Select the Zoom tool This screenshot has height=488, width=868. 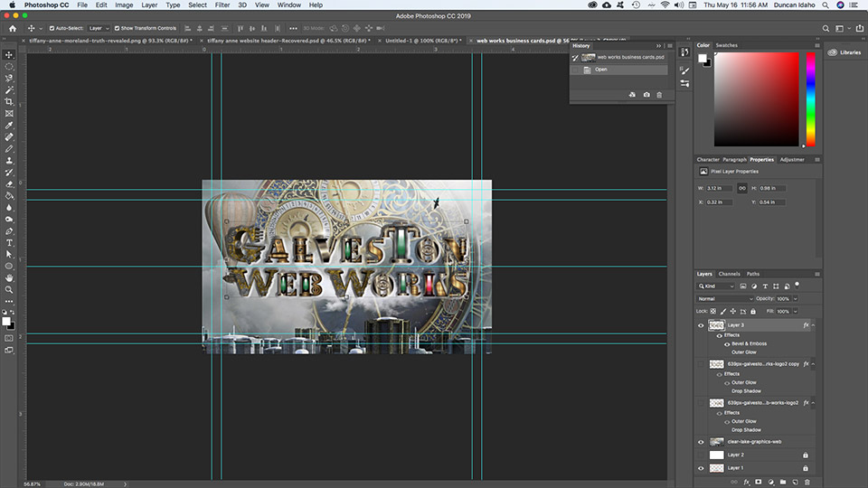9,289
